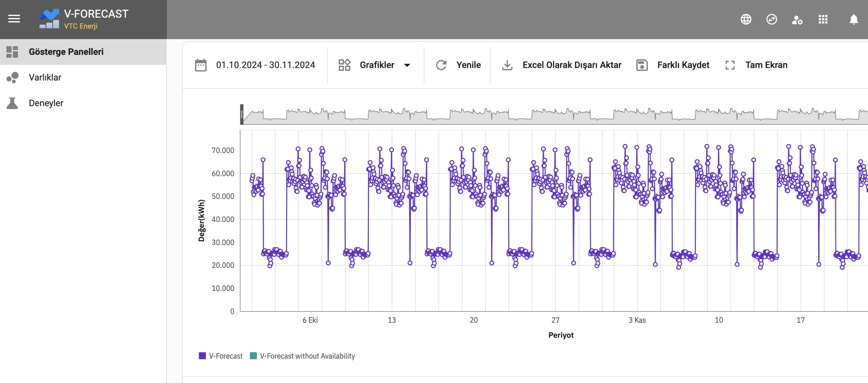Image resolution: width=868 pixels, height=383 pixels.
Task: Open the Grafikler charts menu
Action: pyautogui.click(x=377, y=65)
